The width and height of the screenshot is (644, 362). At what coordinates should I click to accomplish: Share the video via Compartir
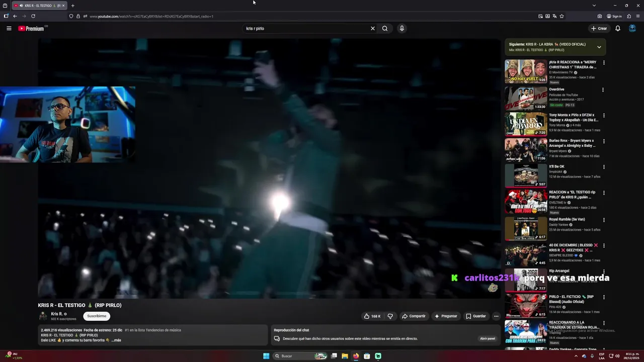(x=414, y=316)
